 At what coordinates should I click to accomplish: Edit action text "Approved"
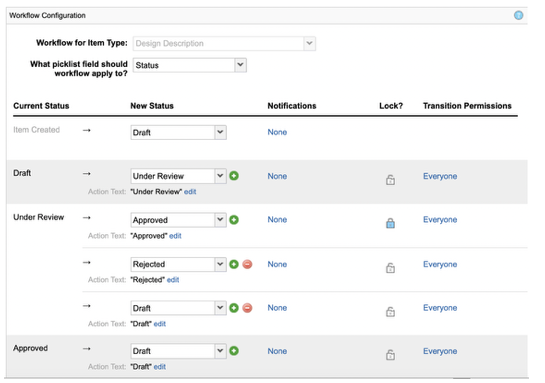click(175, 236)
